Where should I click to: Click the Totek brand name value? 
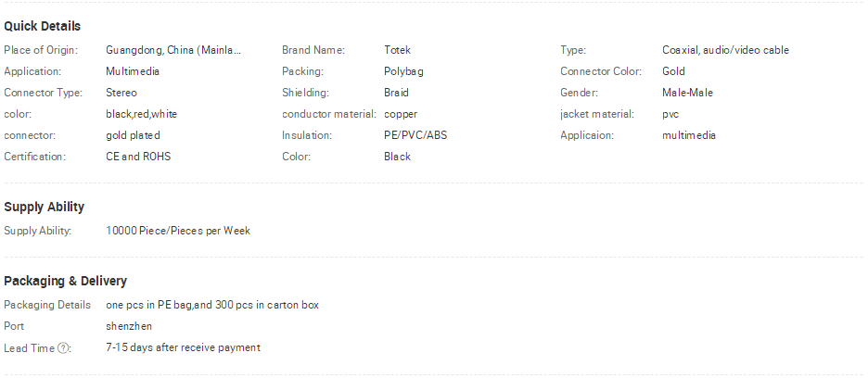click(398, 50)
